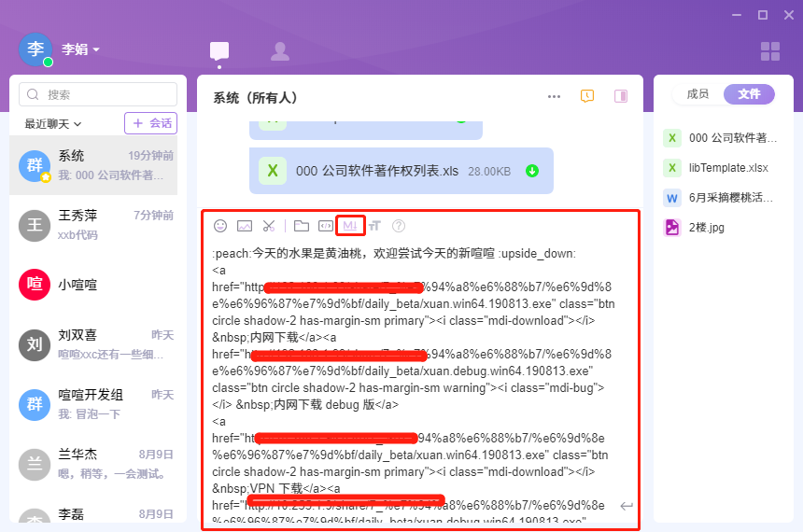Image resolution: width=803 pixels, height=532 pixels.
Task: Click the scissors screenshot tool
Action: [269, 225]
